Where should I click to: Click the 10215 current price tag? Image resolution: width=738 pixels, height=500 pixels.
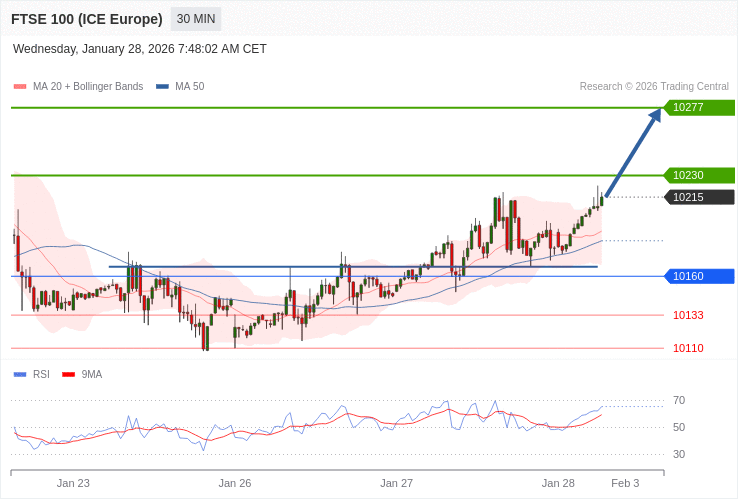pyautogui.click(x=699, y=197)
